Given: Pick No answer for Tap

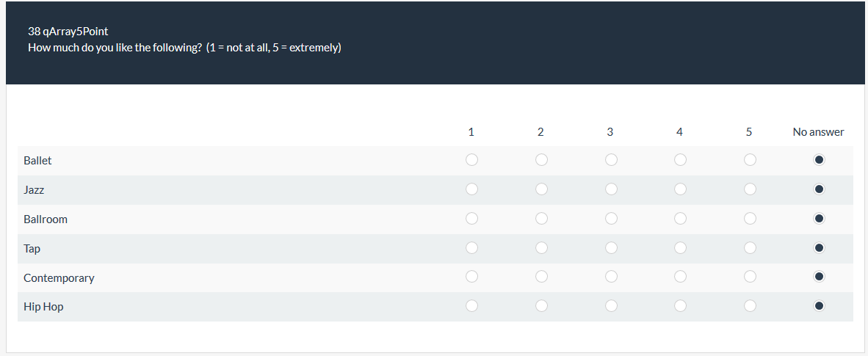Looking at the screenshot, I should coord(820,248).
